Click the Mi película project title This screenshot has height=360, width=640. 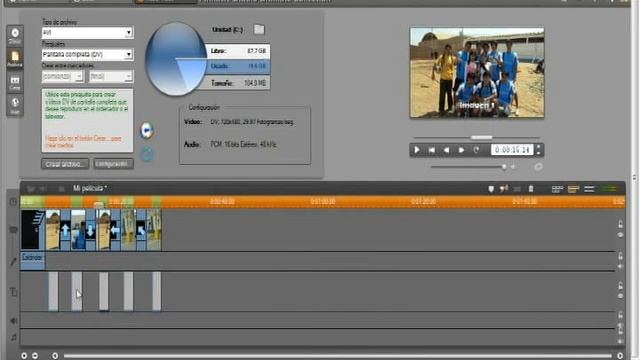[x=90, y=188]
